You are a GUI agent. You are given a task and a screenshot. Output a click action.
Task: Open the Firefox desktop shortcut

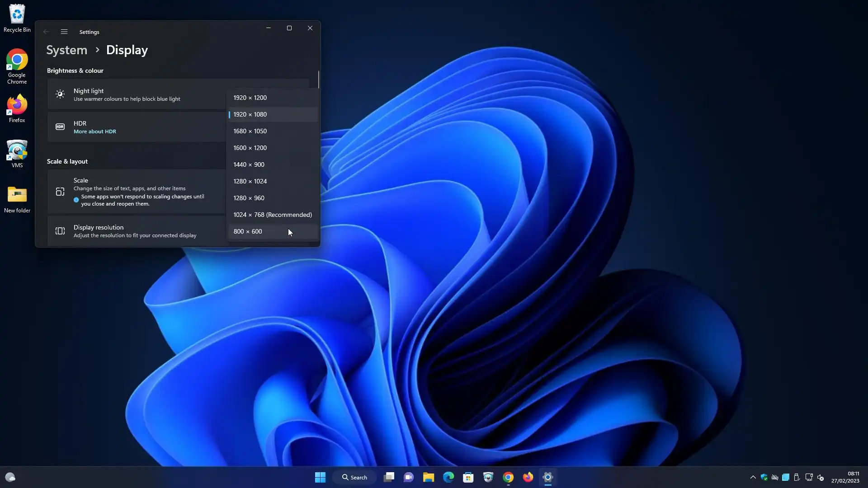coord(17,108)
